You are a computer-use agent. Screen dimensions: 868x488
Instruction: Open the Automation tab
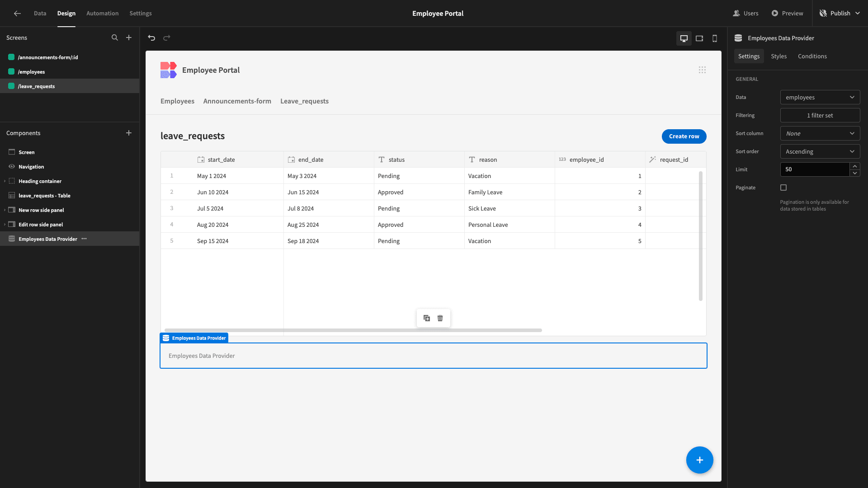tap(103, 14)
